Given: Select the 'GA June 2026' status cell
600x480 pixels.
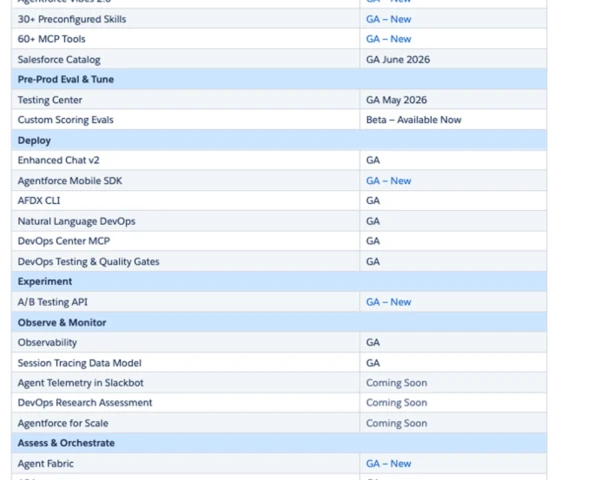Looking at the screenshot, I should tap(453, 59).
